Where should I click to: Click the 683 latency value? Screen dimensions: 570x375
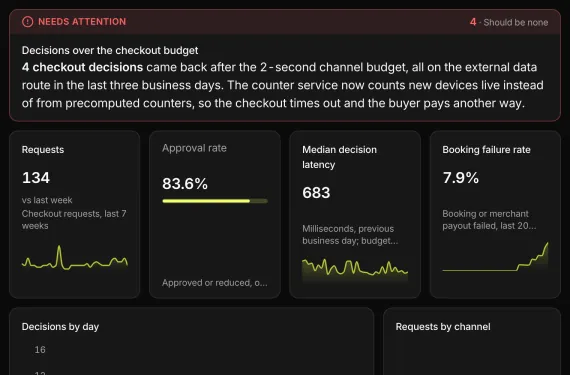point(316,193)
